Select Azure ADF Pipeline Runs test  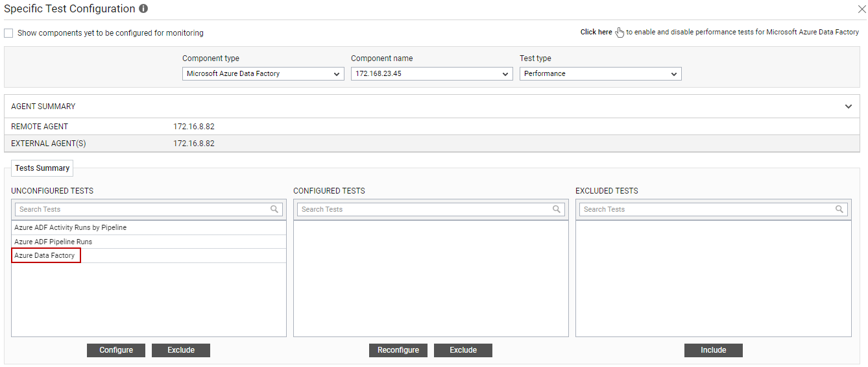coord(149,242)
